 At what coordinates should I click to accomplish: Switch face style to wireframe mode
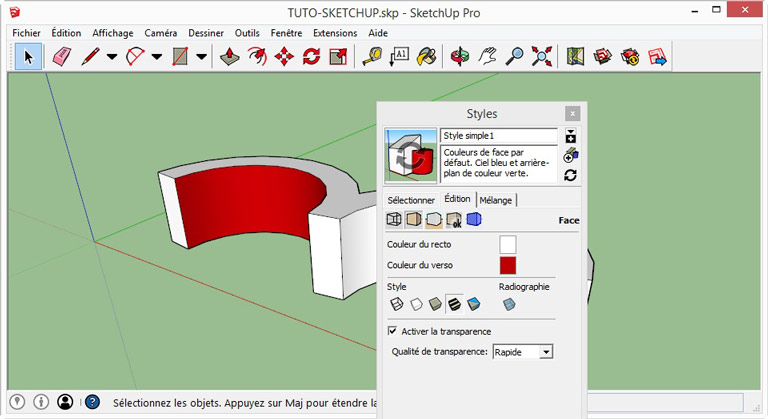396,304
